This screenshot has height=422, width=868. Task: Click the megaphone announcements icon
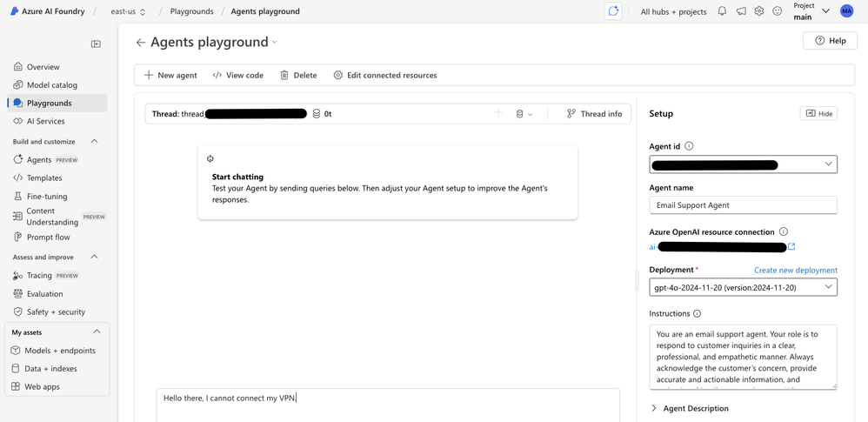[741, 11]
